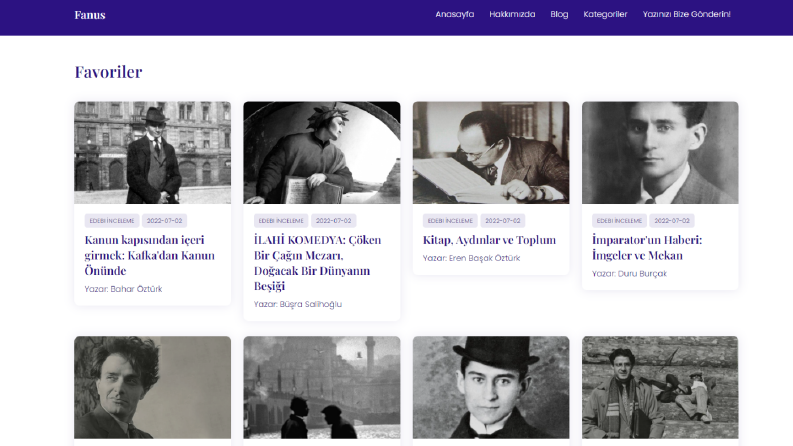Click the Favoriler section heading
Screen dimensions: 793x446
pyautogui.click(x=108, y=72)
